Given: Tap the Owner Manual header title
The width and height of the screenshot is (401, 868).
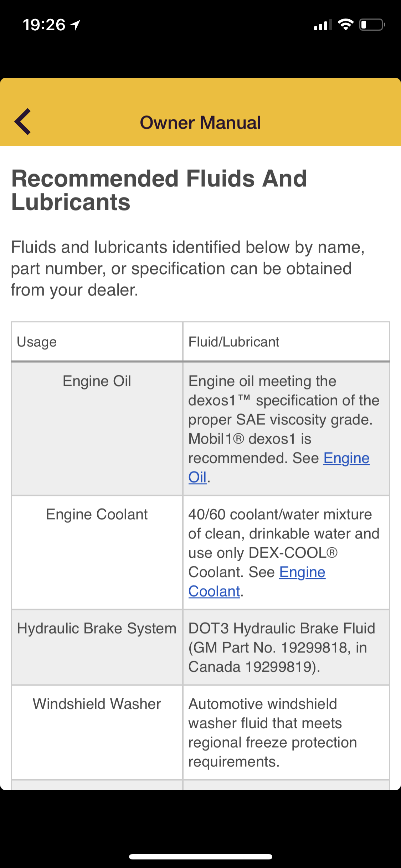Looking at the screenshot, I should click(x=200, y=123).
